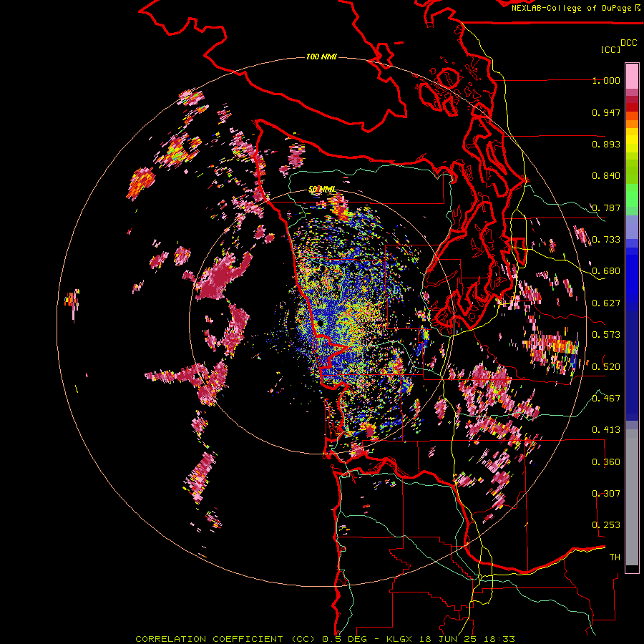Screen dimensions: 644x644
Task: Select the 0.733 legend value
Action: pyautogui.click(x=606, y=240)
